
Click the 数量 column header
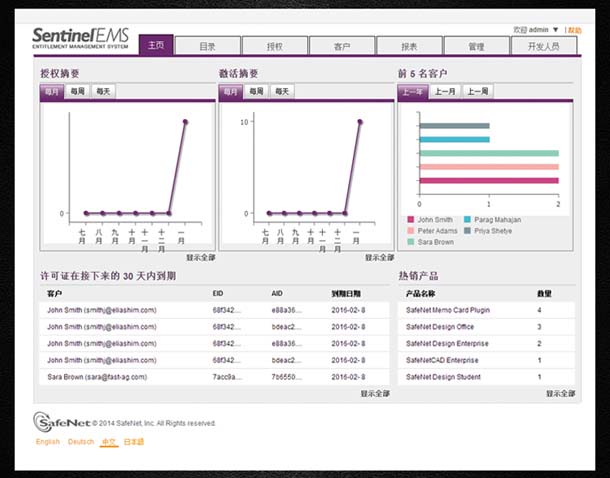[544, 294]
